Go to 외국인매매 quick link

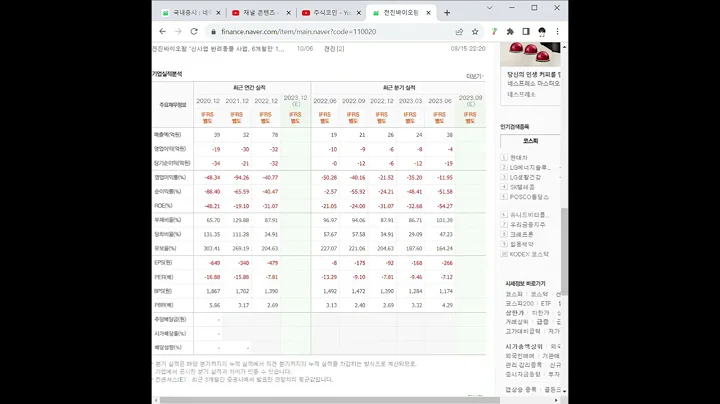[x=520, y=356]
